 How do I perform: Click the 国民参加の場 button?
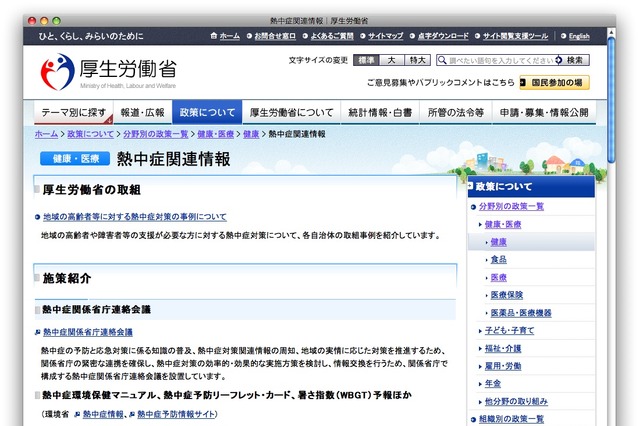[554, 83]
